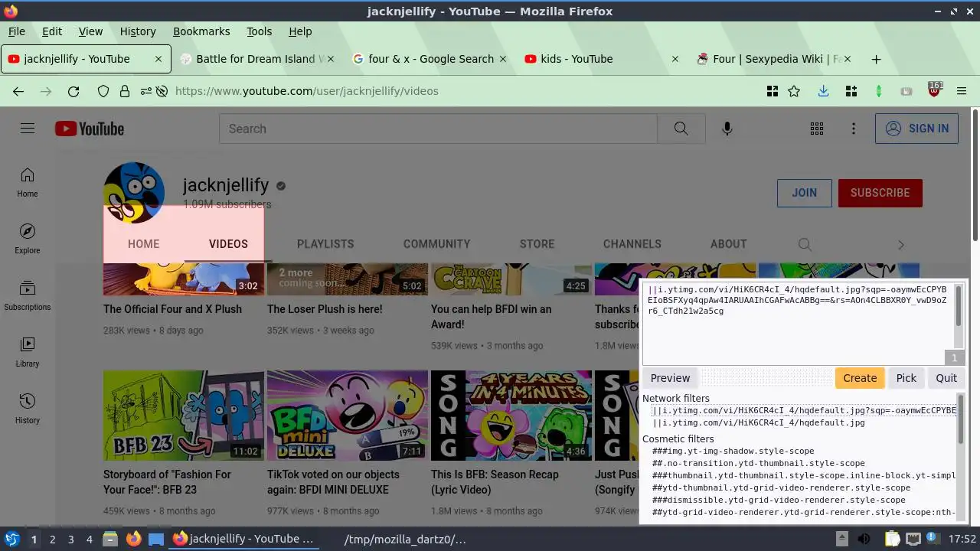Click the grid-plus extension toolbar icon
980x551 pixels.
[851, 91]
